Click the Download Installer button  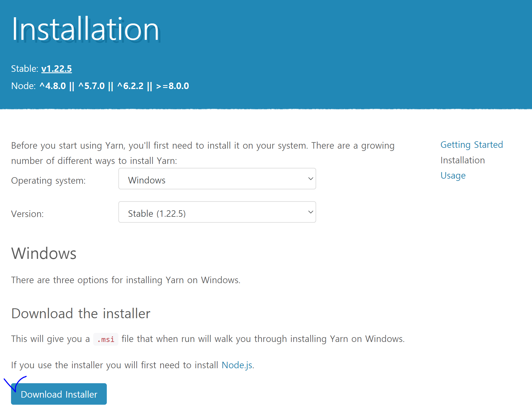click(59, 394)
